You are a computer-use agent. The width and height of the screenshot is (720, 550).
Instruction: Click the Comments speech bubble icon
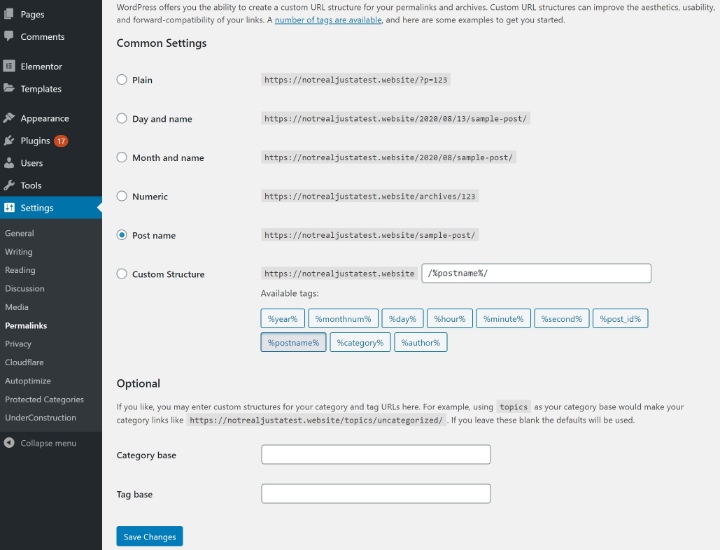coord(9,36)
